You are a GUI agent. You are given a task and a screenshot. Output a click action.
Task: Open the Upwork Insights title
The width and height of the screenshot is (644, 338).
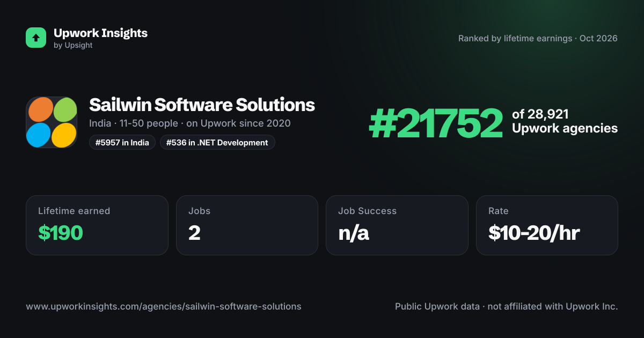[100, 33]
